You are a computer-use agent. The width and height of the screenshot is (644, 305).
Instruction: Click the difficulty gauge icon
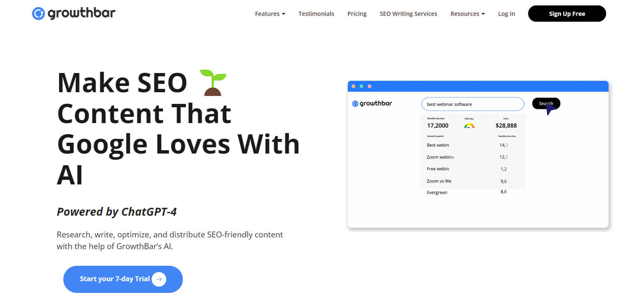(x=469, y=125)
